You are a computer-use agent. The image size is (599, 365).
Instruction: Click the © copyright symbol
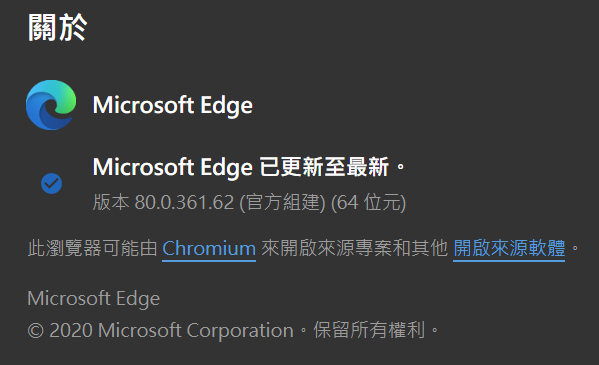click(x=36, y=331)
